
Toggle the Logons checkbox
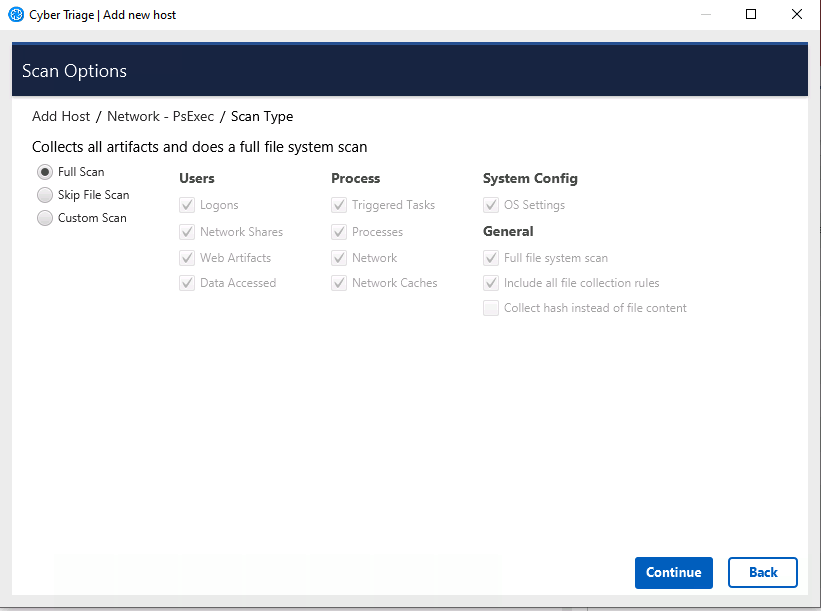(x=187, y=205)
